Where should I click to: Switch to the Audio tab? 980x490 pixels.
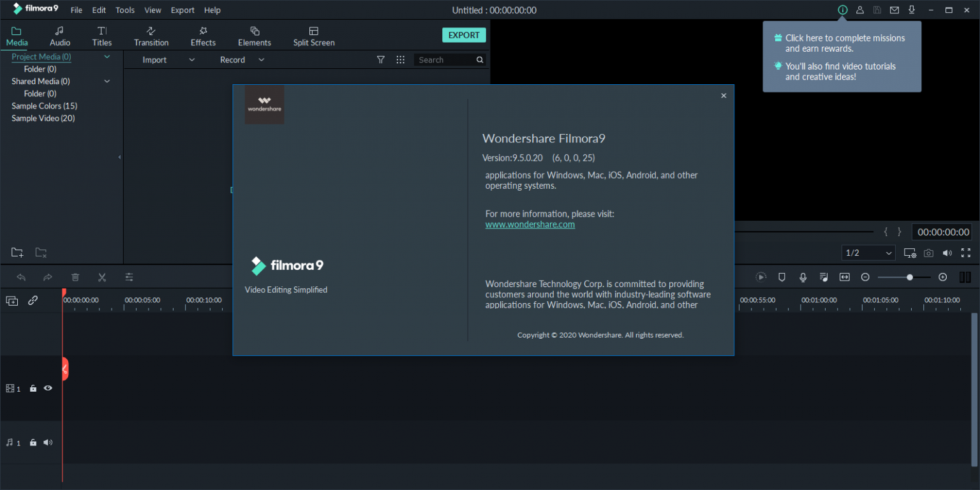[x=60, y=36]
